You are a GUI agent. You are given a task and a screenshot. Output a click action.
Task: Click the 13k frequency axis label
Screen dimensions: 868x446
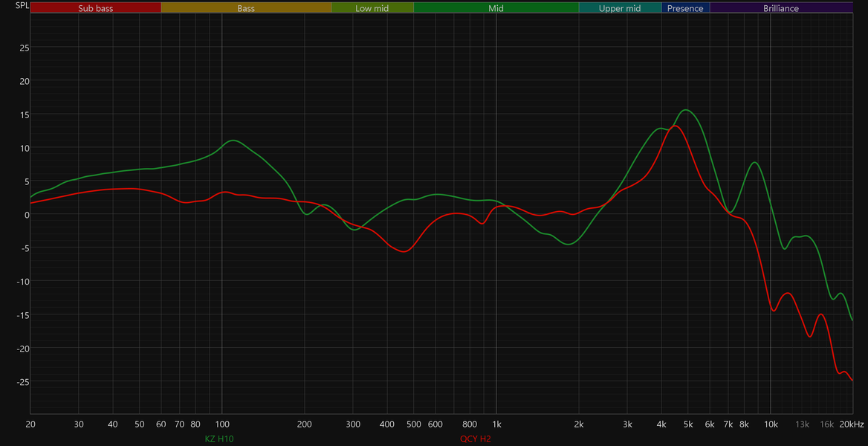pyautogui.click(x=802, y=424)
